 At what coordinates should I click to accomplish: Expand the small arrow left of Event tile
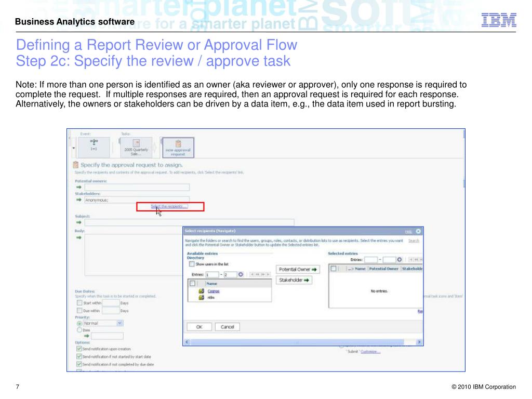[x=74, y=148]
